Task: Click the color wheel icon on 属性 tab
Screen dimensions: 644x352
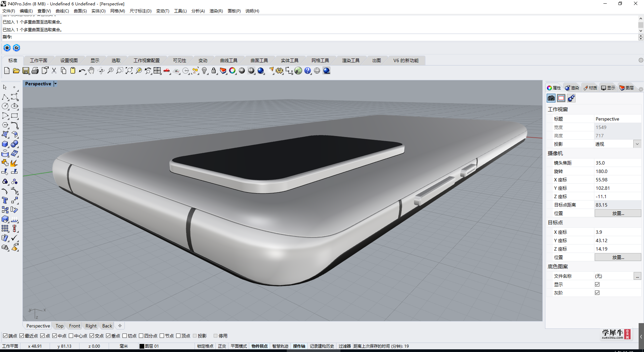Action: point(549,88)
